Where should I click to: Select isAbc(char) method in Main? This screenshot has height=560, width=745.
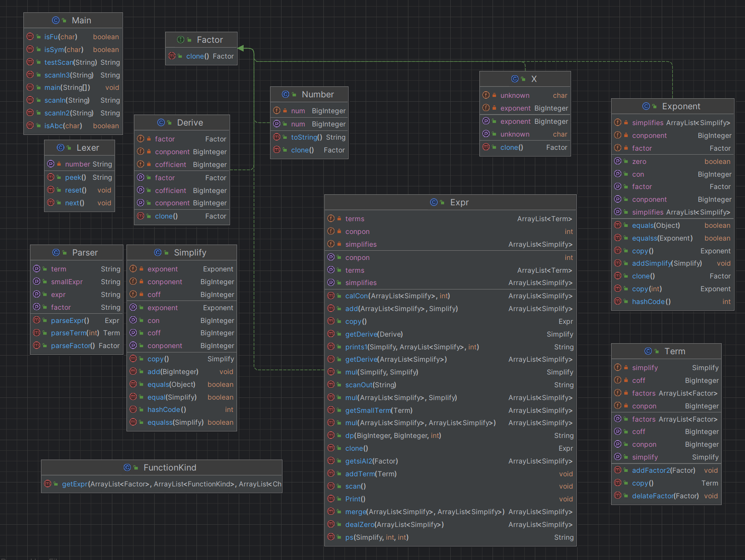[x=63, y=126]
